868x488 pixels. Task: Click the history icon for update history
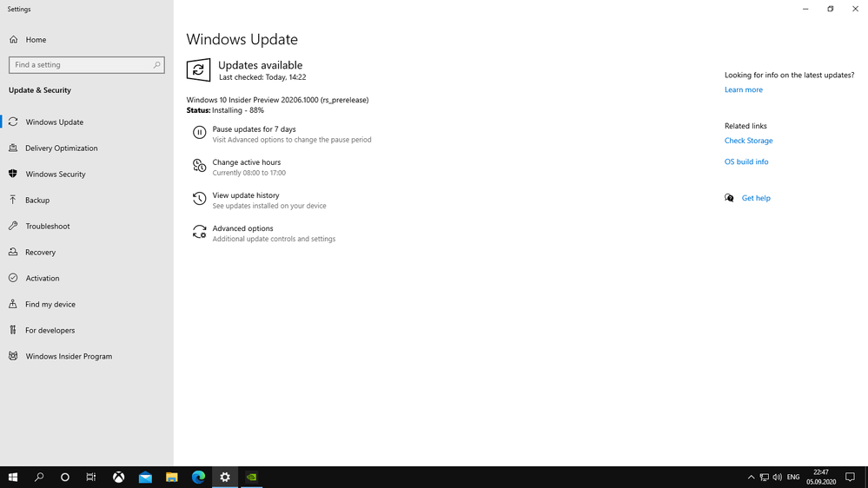point(199,199)
